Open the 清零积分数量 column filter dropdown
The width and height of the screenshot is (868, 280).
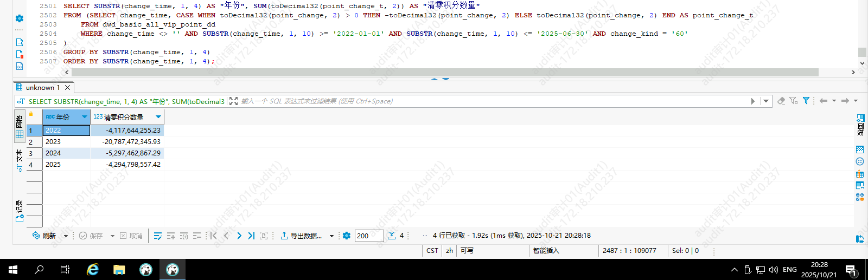click(x=158, y=117)
